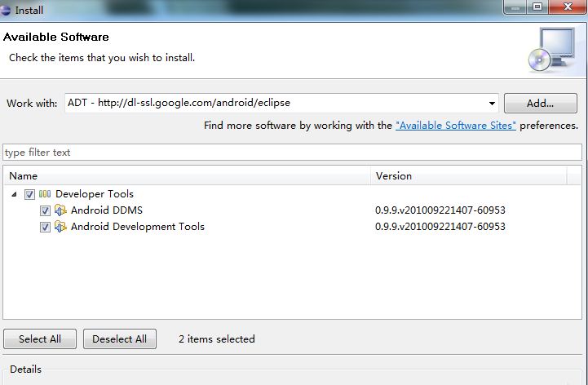Screen dimensions: 588x385
Task: Select the Android DDMS row label
Action: [107, 210]
